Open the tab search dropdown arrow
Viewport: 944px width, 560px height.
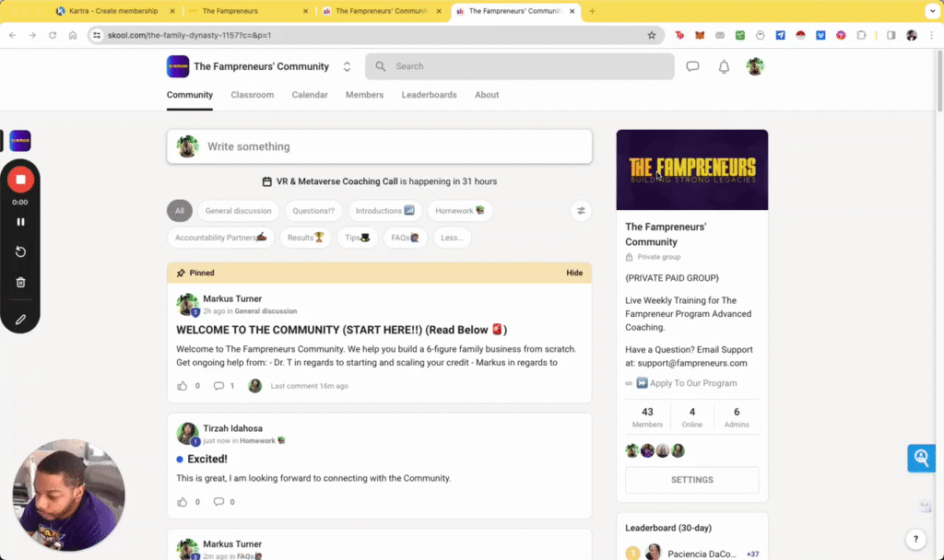(x=932, y=11)
